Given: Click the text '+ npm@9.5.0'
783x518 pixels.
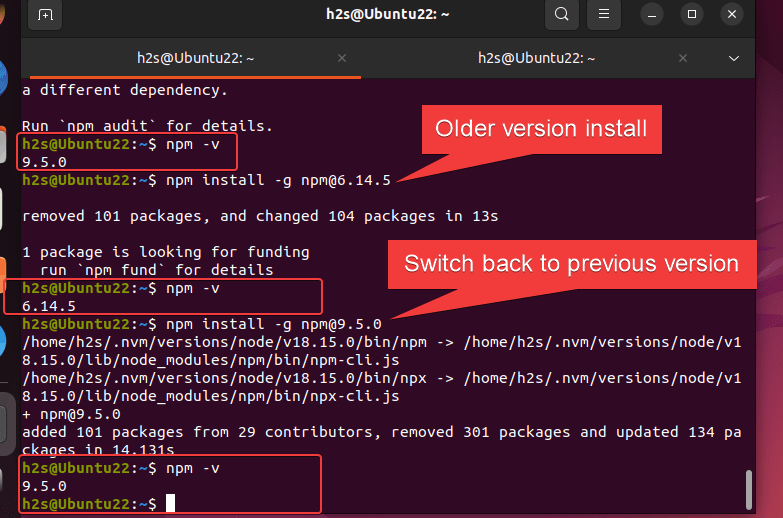Looking at the screenshot, I should tap(71, 414).
